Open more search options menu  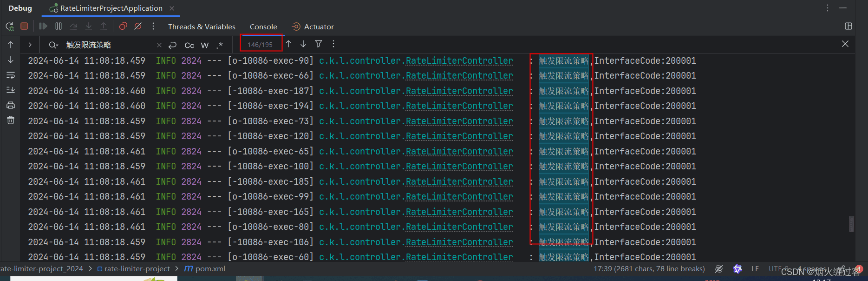pos(333,44)
